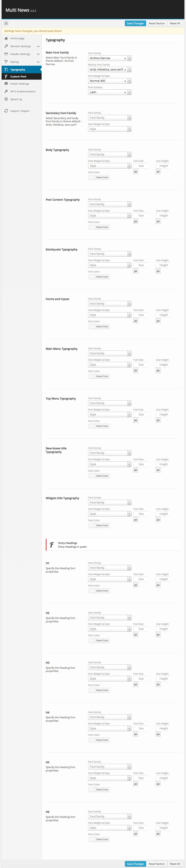Click the Body Typography Font Size field
This screenshot has width=186, height=868.
click(x=141, y=166)
